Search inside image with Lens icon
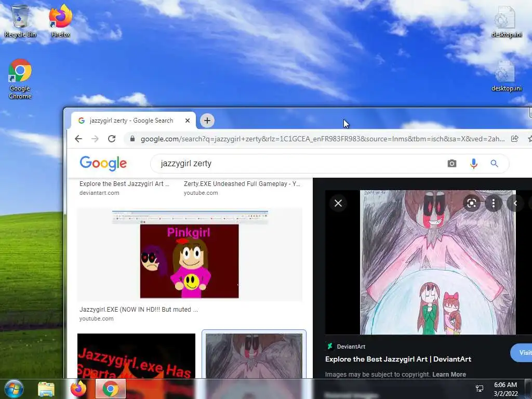Viewport: 532px width, 399px height. [472, 203]
